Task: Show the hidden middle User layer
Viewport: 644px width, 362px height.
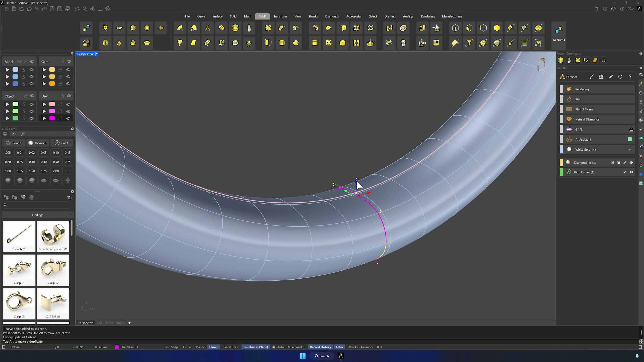Action: [68, 111]
